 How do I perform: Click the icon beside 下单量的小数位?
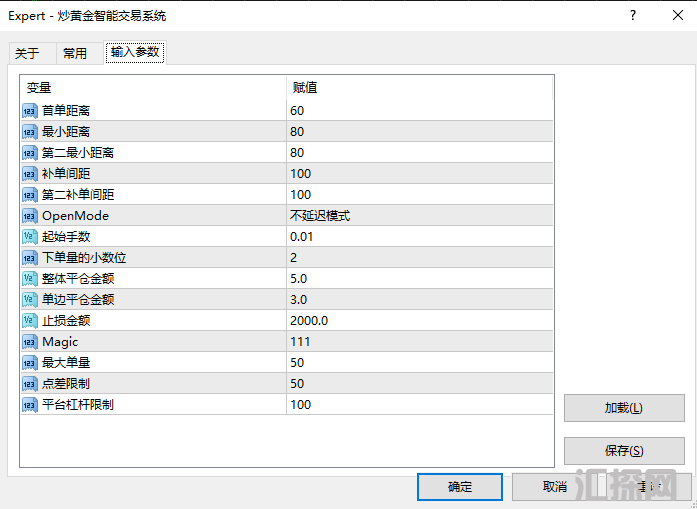(x=30, y=258)
